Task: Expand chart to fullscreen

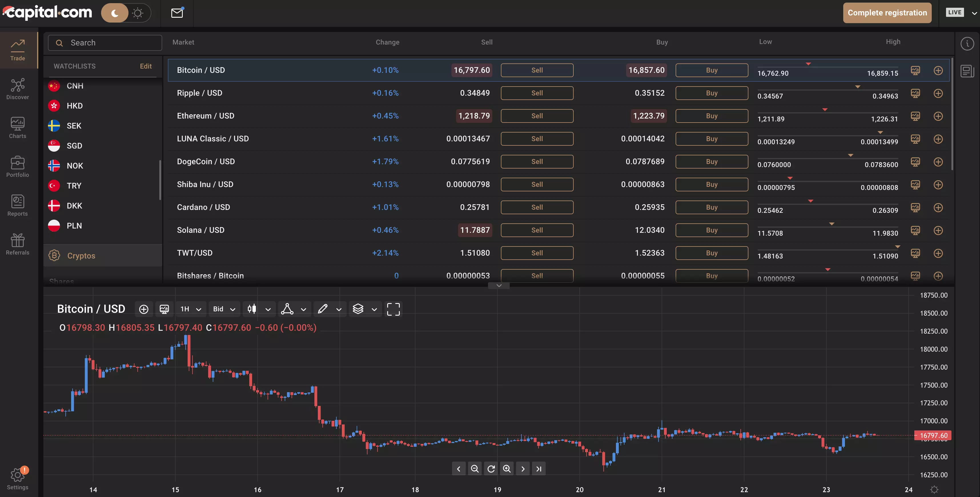Action: point(393,309)
